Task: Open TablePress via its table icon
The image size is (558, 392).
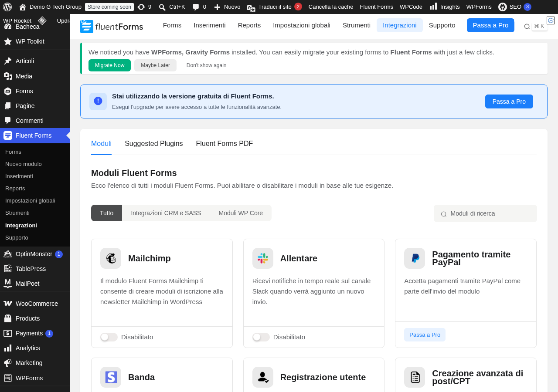Action: (8, 269)
